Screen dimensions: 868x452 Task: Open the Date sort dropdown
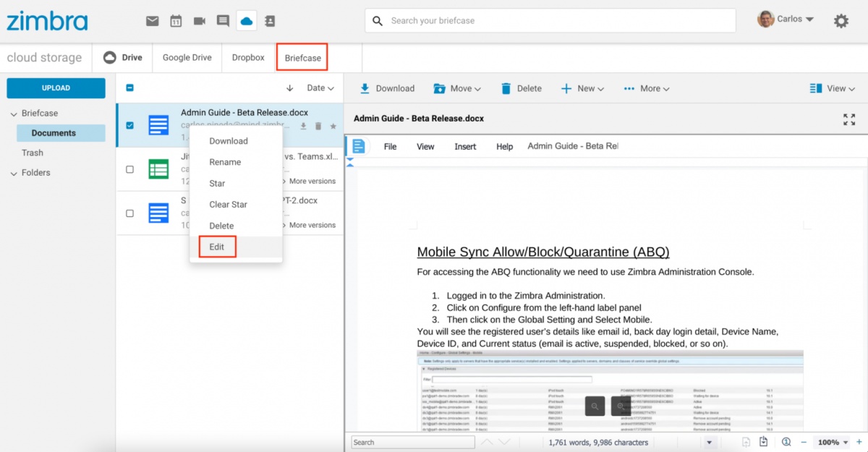[x=320, y=88]
